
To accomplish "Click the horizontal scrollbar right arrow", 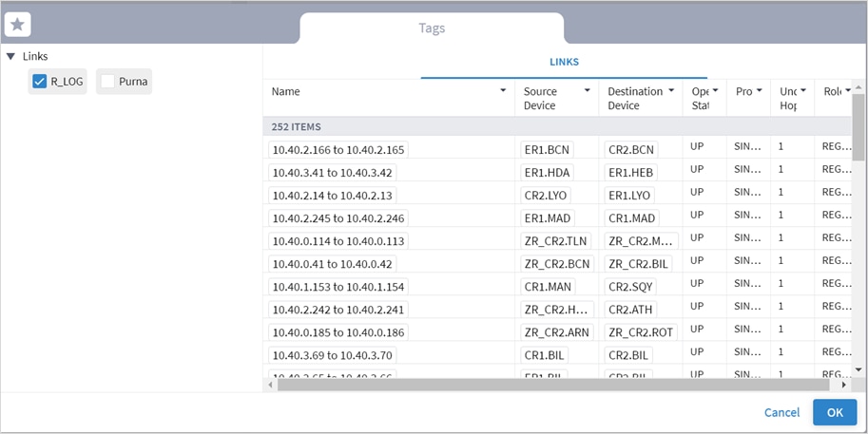I will coord(843,385).
